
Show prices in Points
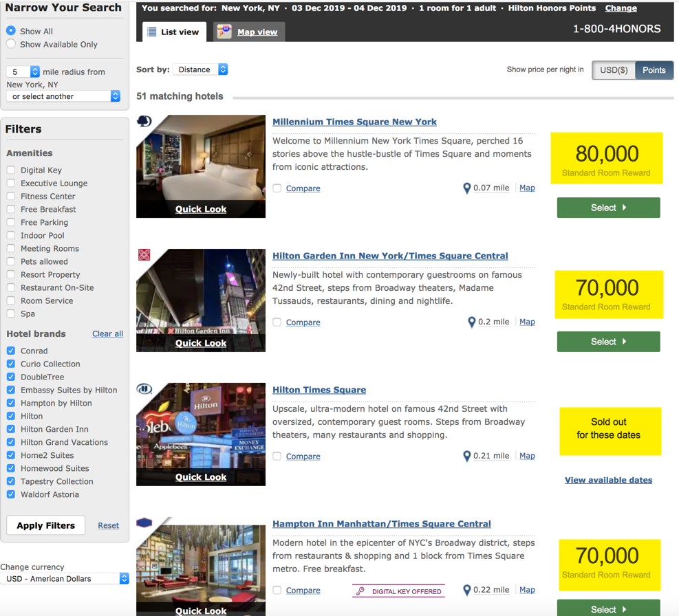(654, 70)
